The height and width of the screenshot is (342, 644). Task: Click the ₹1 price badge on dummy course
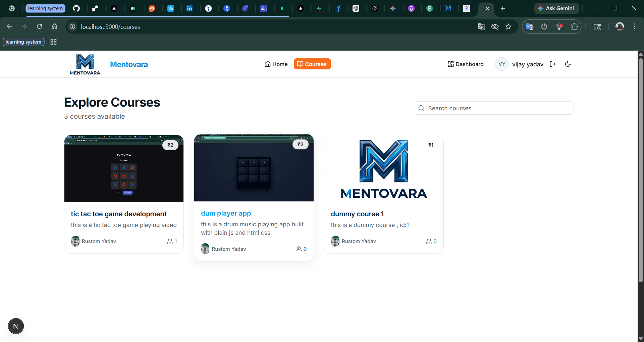[x=431, y=145]
